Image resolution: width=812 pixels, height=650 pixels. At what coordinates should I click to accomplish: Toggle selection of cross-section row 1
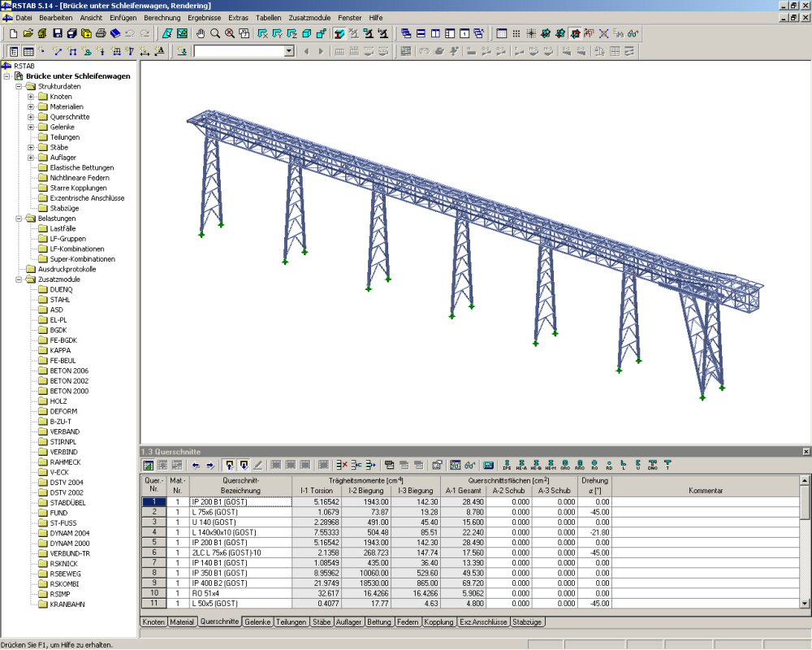pos(154,502)
